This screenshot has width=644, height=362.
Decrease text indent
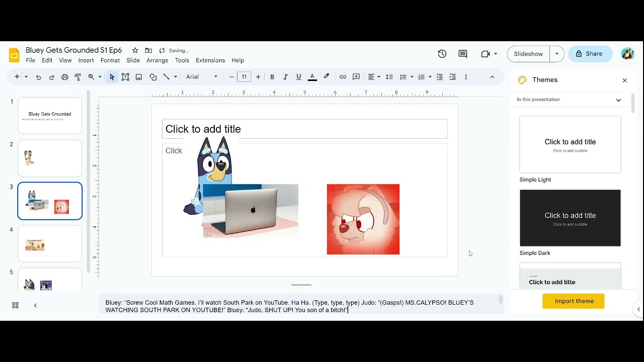coord(440,77)
